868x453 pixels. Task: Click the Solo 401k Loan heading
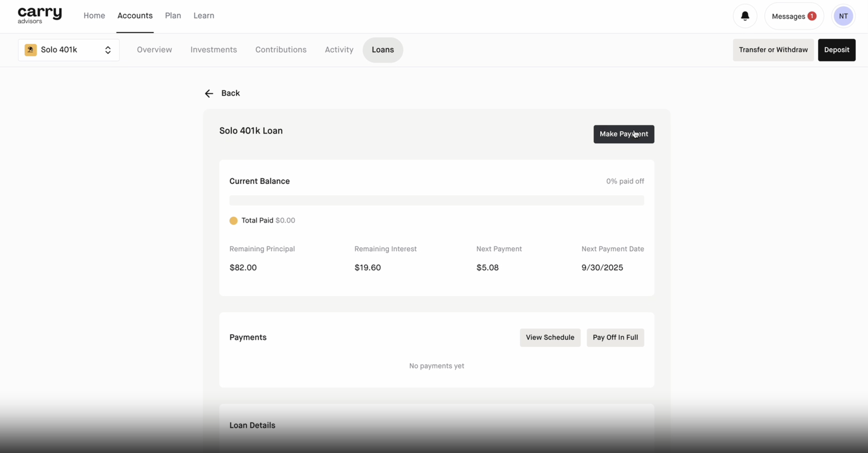[251, 131]
